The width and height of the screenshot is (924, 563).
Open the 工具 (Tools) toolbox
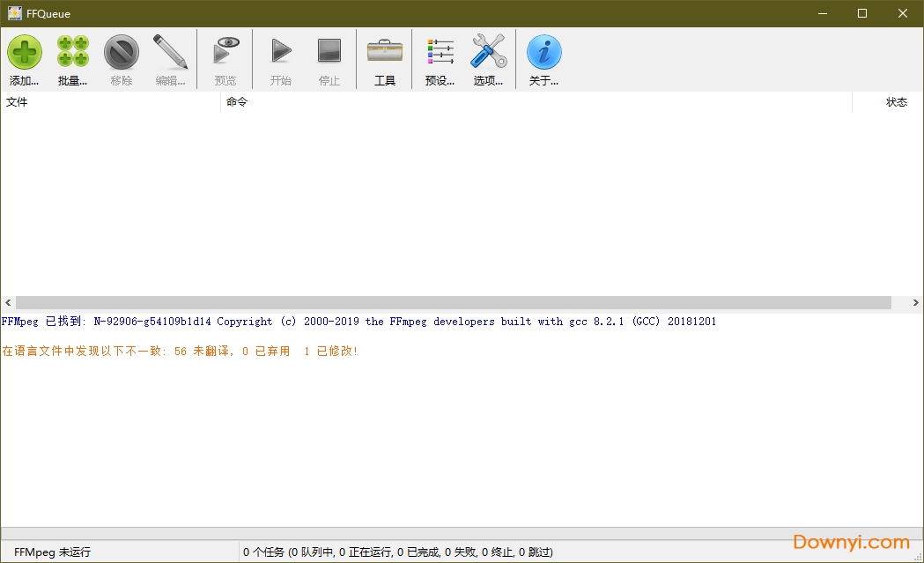tap(385, 53)
